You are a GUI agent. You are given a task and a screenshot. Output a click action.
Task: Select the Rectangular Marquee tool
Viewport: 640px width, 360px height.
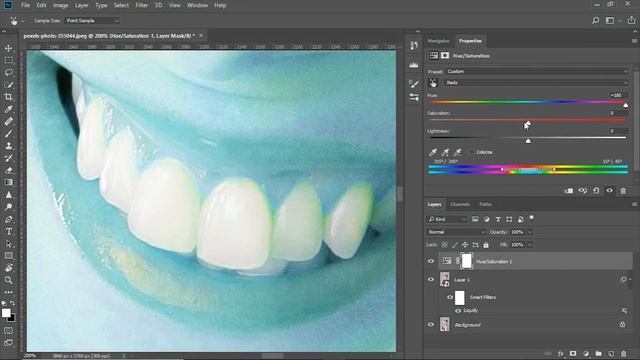9,60
